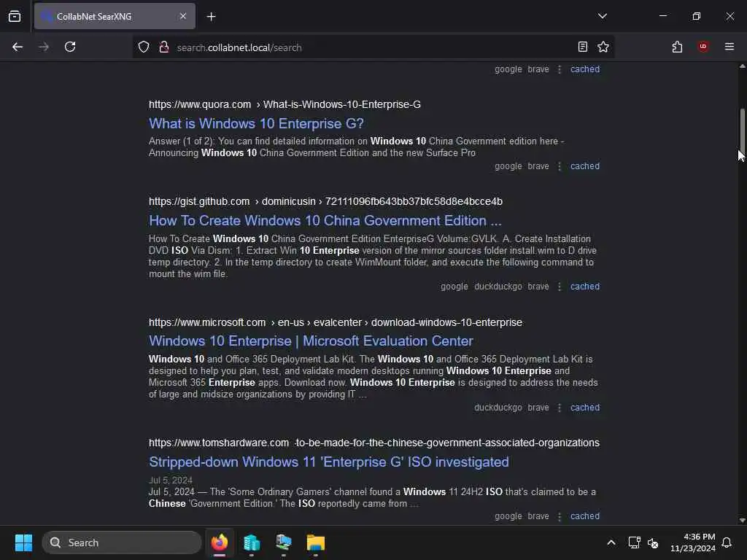Open the clock and date flyout
The width and height of the screenshot is (747, 560).
[693, 542]
